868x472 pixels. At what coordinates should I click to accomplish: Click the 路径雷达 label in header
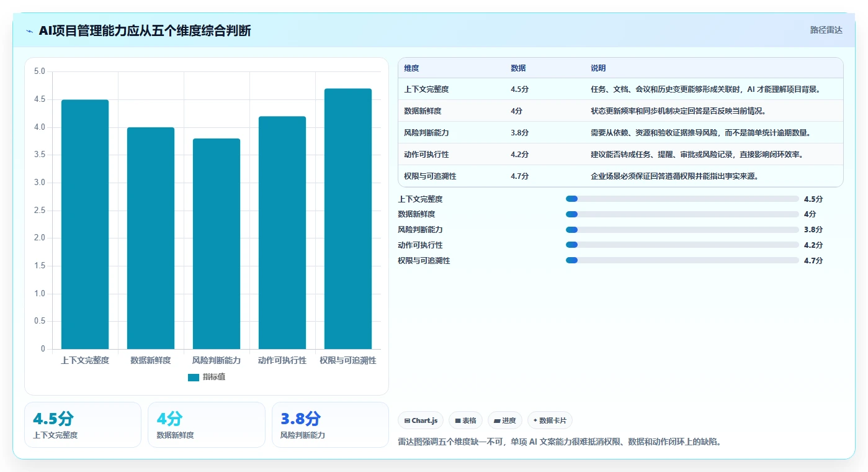(x=826, y=30)
